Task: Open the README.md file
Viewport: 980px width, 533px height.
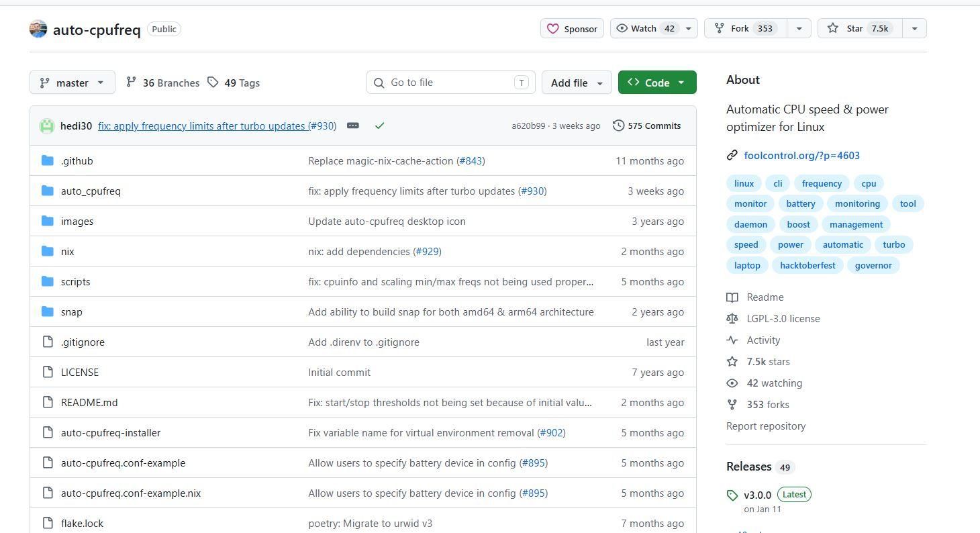Action: 89,402
